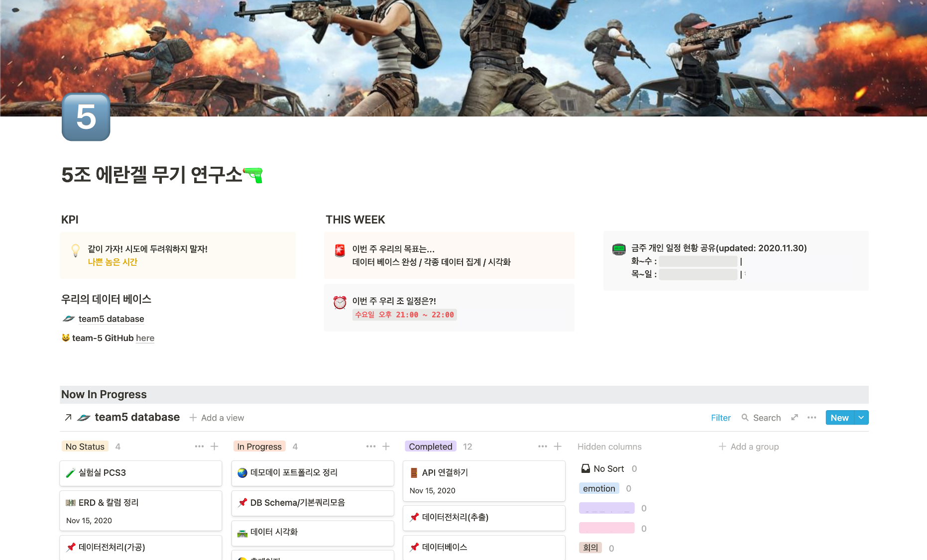This screenshot has height=560, width=927.
Task: Click the blue number 5 page icon
Action: click(x=86, y=117)
